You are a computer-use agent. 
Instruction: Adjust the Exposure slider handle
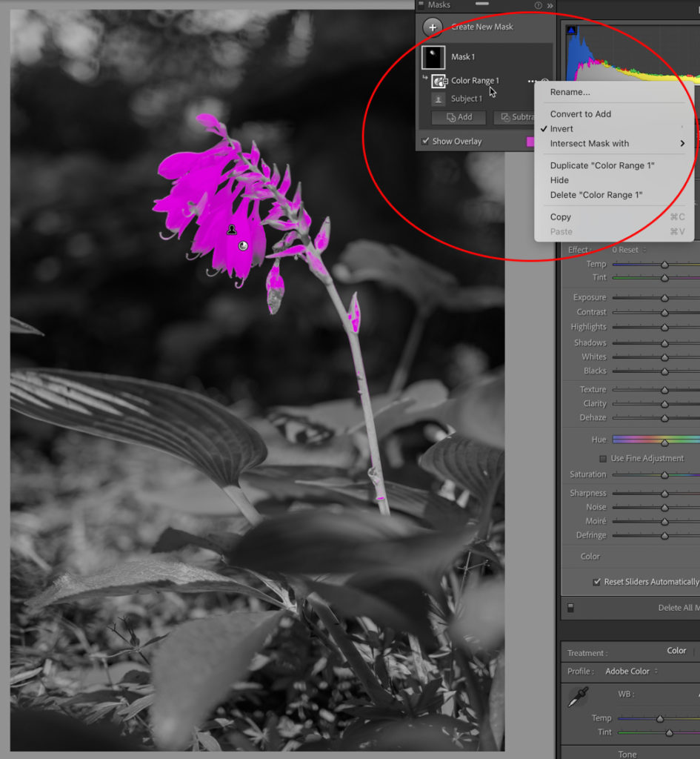point(664,298)
